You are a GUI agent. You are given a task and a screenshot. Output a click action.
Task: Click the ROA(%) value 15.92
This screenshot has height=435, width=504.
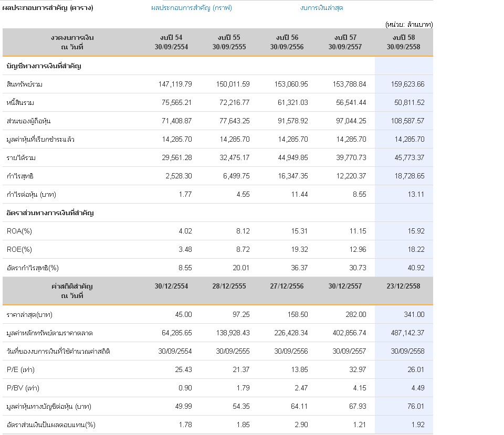[x=416, y=231]
